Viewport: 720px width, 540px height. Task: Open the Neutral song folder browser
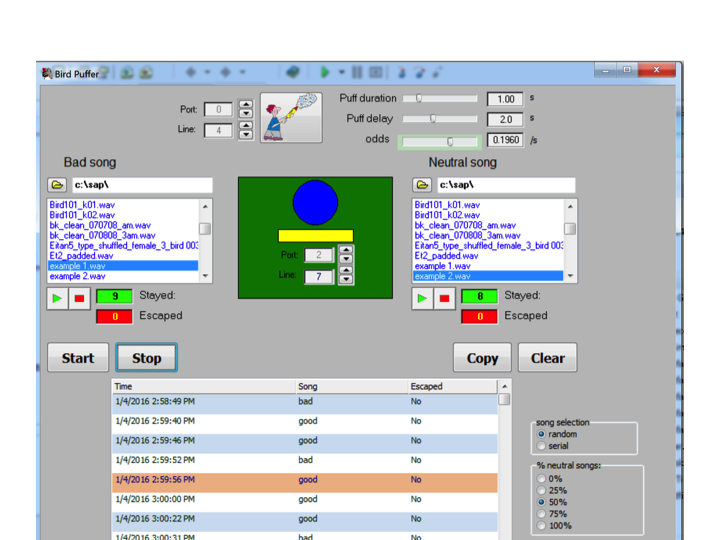pos(423,185)
